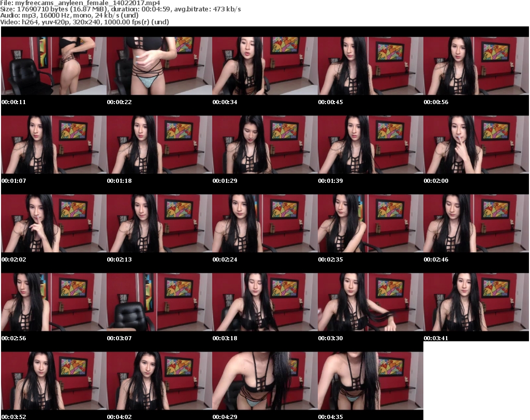The width and height of the screenshot is (530, 420).
Task: Pick the 00:01:18 video frame
Action: pyautogui.click(x=159, y=144)
